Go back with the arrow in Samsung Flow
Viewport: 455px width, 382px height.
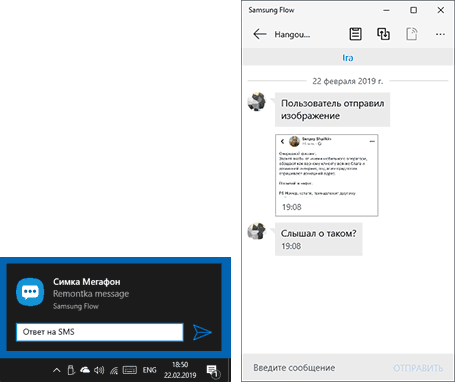pos(260,34)
